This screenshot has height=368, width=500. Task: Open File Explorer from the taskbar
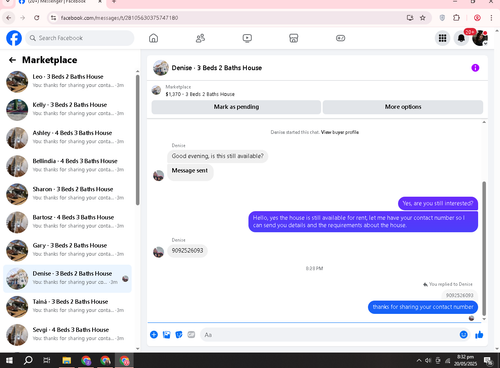[67, 360]
